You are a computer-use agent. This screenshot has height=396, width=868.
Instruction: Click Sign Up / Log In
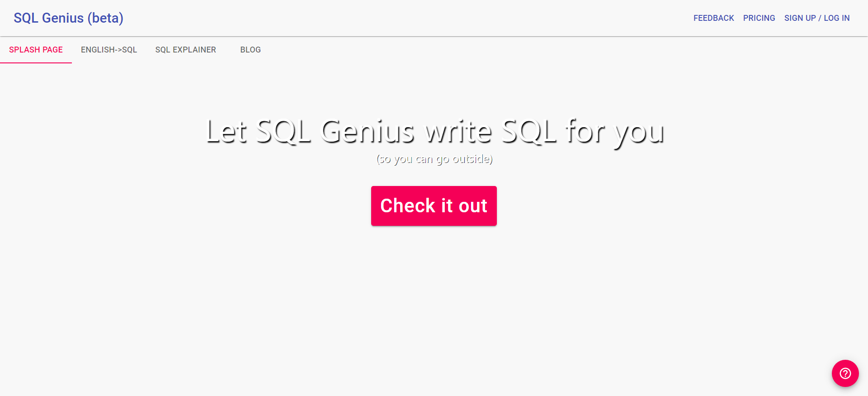pyautogui.click(x=817, y=18)
